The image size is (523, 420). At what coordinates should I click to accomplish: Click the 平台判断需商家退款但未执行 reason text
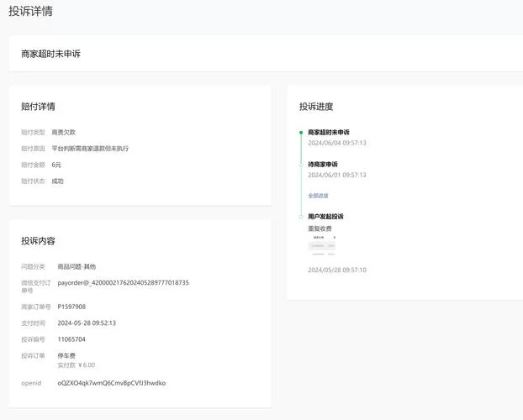pyautogui.click(x=90, y=149)
